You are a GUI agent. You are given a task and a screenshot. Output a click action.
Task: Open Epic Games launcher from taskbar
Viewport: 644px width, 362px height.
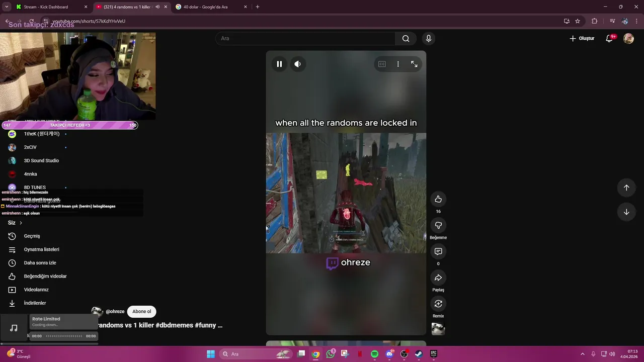433,354
